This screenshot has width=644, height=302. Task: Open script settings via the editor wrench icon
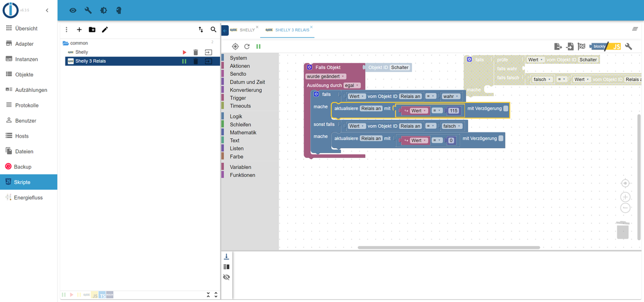pos(629,47)
